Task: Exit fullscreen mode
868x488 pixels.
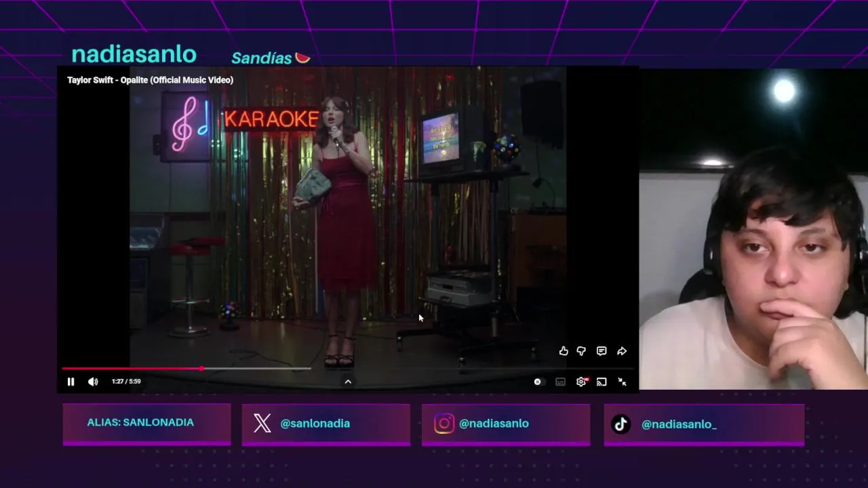Action: tap(622, 382)
